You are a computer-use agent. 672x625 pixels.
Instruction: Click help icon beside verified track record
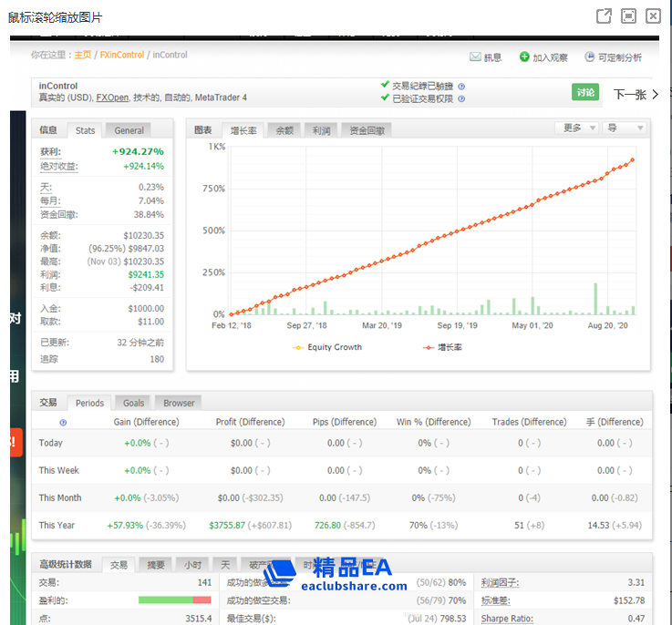pyautogui.click(x=461, y=87)
